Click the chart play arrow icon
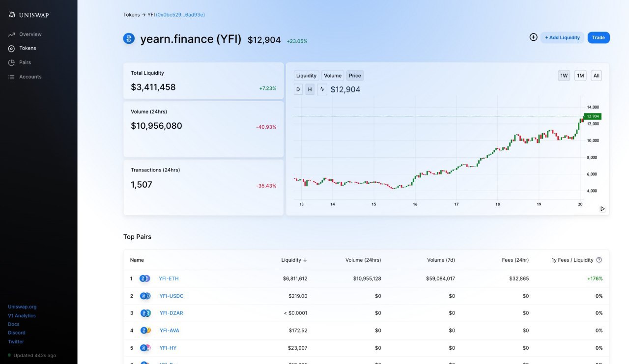The width and height of the screenshot is (629, 364). [602, 209]
